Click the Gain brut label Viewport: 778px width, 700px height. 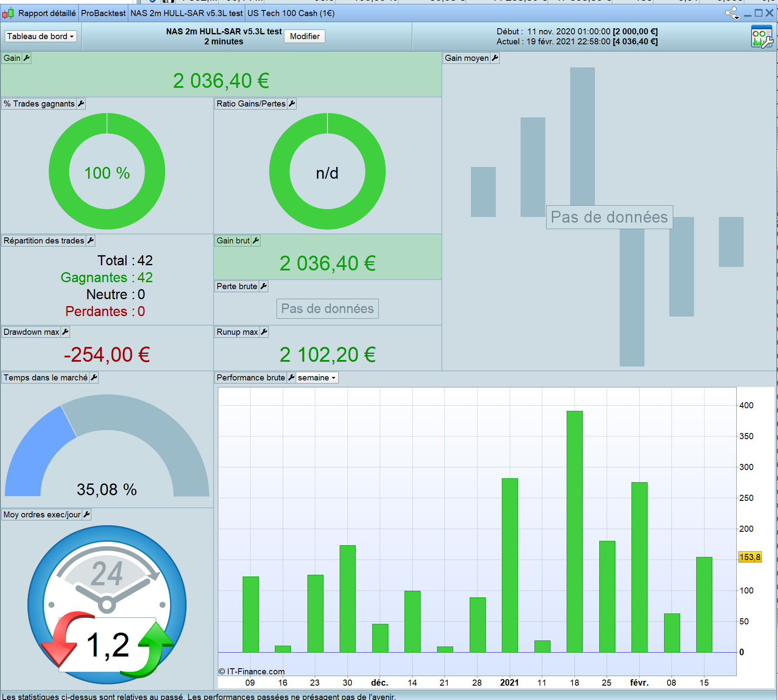[233, 240]
